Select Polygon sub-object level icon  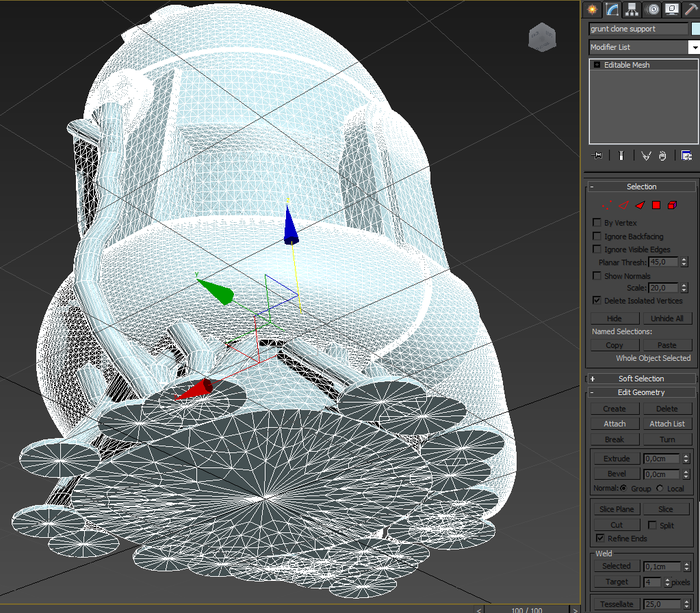(x=656, y=205)
